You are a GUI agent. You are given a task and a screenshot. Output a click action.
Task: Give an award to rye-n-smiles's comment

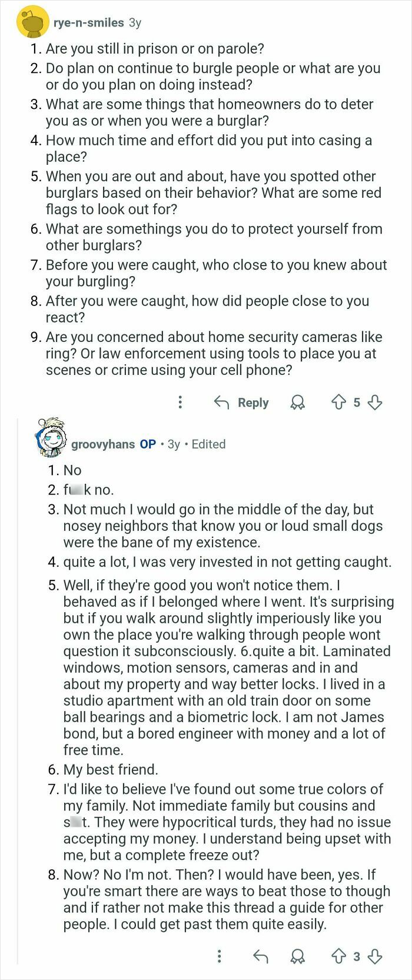click(x=298, y=403)
